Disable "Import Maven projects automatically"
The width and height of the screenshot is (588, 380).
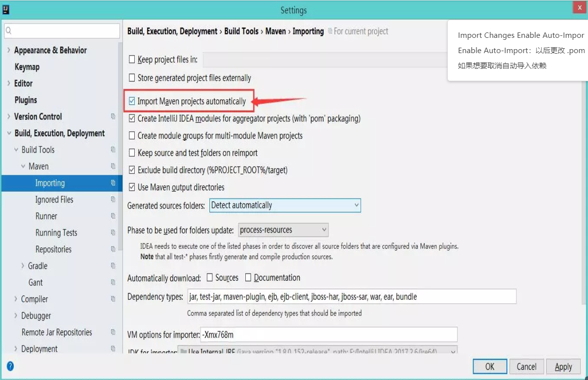coord(131,101)
